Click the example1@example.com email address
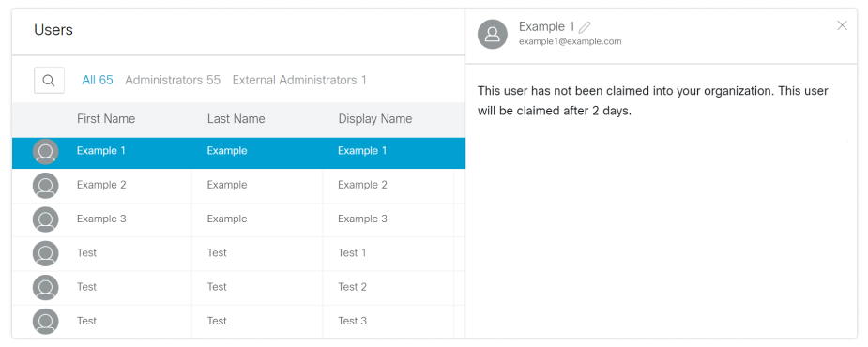Image resolution: width=868 pixels, height=347 pixels. coord(571,41)
